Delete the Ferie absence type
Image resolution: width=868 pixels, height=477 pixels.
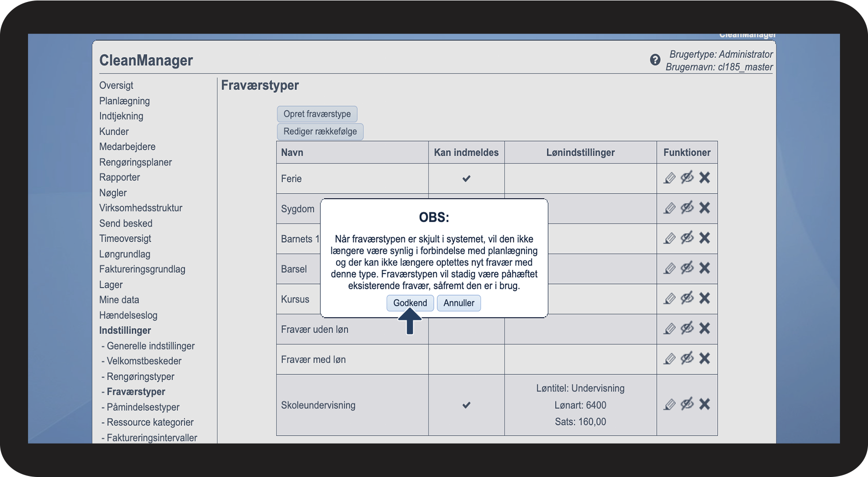click(704, 177)
